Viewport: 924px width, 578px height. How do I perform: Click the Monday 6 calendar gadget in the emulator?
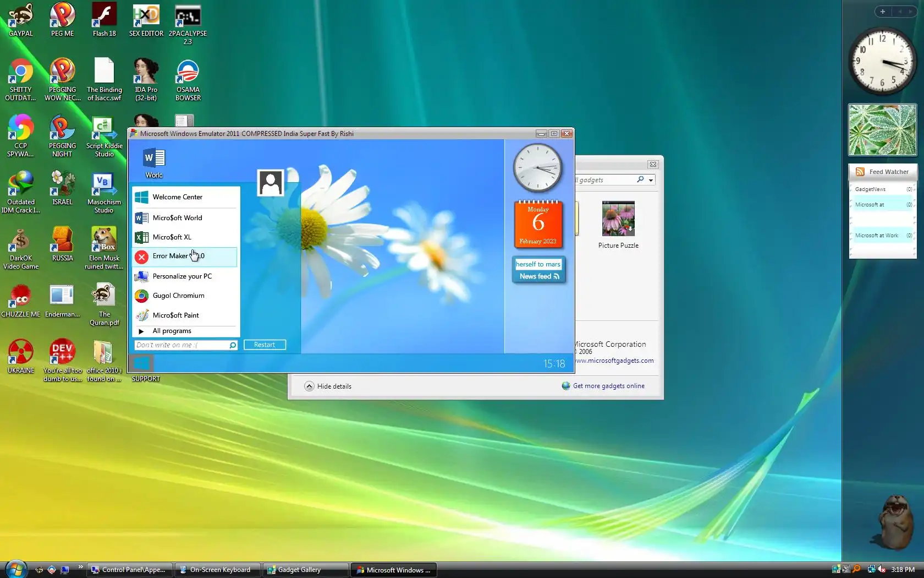(538, 224)
